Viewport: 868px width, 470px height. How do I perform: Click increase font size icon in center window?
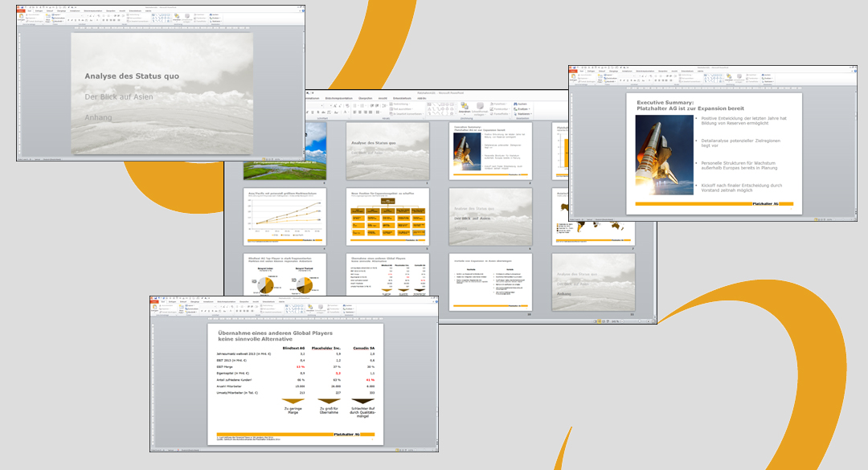335,105
